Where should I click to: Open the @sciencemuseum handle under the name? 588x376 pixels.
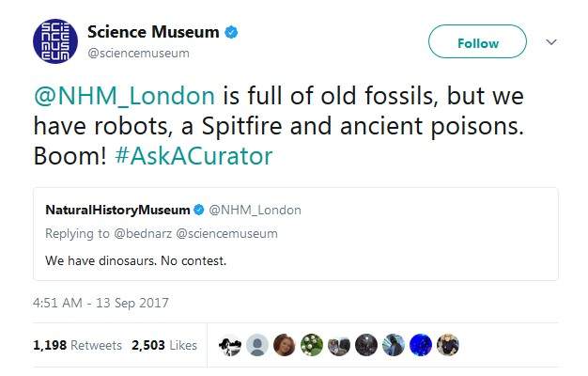138,54
